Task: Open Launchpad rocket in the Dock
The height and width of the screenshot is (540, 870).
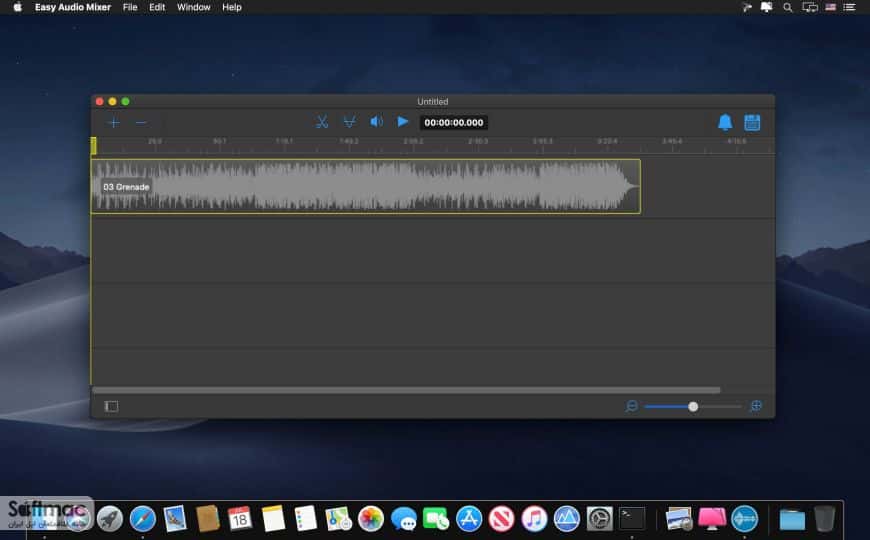Action: 110,519
